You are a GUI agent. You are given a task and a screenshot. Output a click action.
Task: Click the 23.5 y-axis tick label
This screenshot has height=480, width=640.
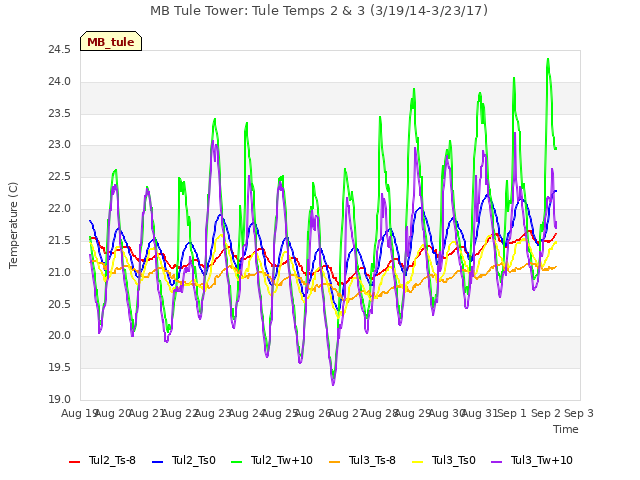pos(60,113)
